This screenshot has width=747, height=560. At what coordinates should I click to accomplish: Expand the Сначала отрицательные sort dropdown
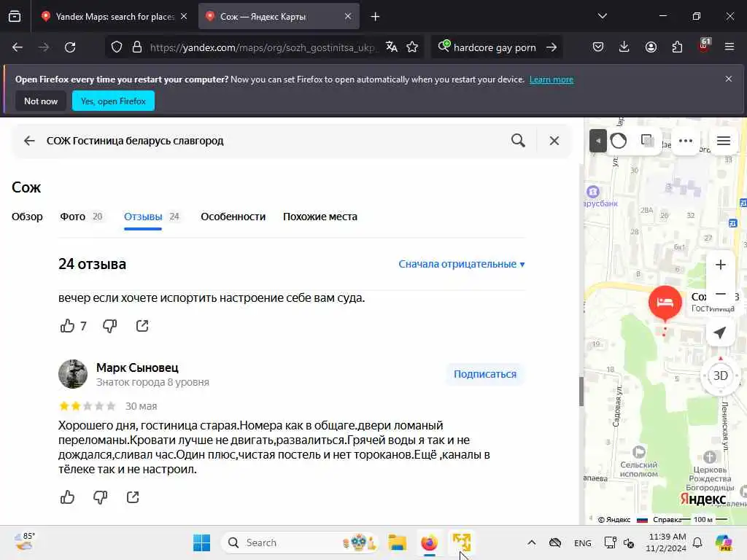[x=462, y=264]
